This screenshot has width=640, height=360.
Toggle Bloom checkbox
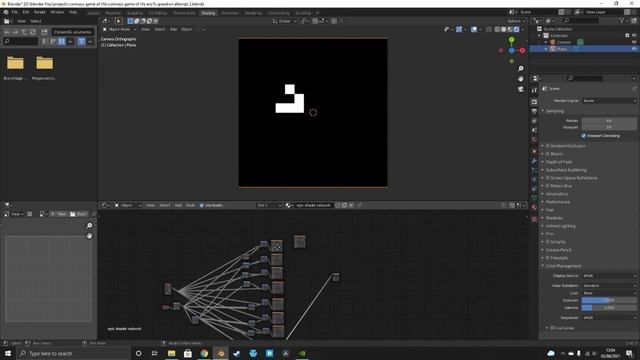(x=548, y=154)
